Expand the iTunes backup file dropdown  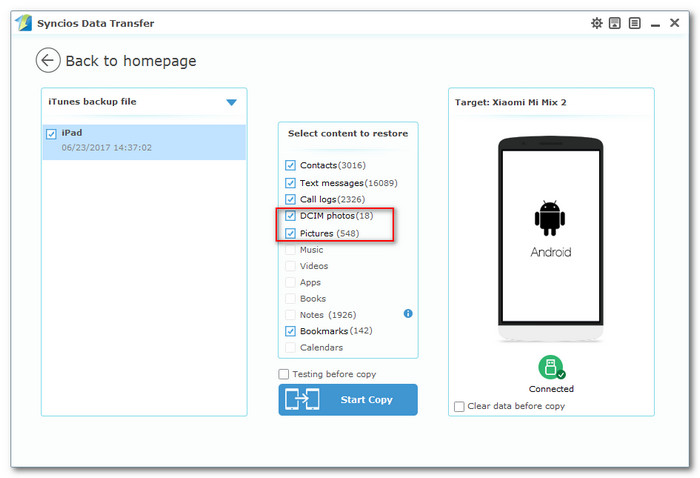point(231,102)
